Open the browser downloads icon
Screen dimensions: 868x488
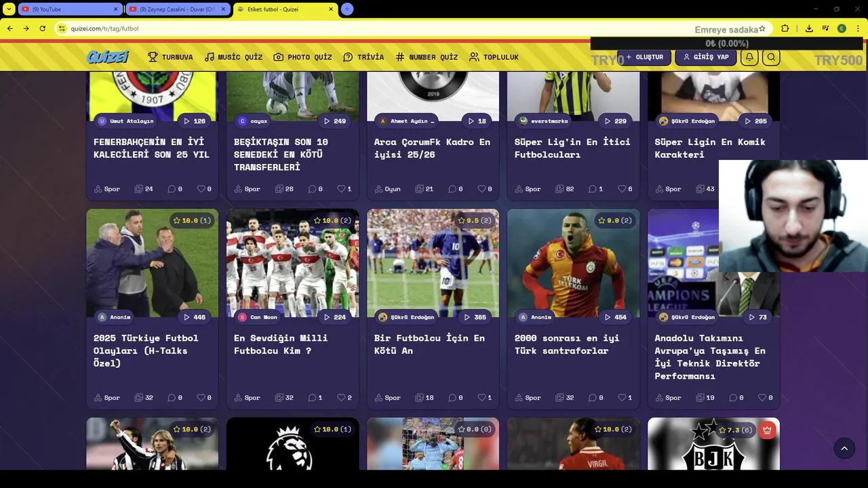point(809,28)
